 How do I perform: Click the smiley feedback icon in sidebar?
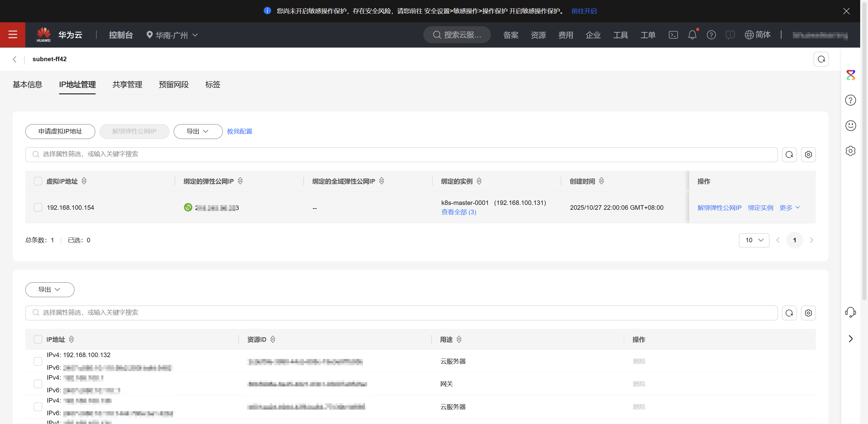coord(850,126)
